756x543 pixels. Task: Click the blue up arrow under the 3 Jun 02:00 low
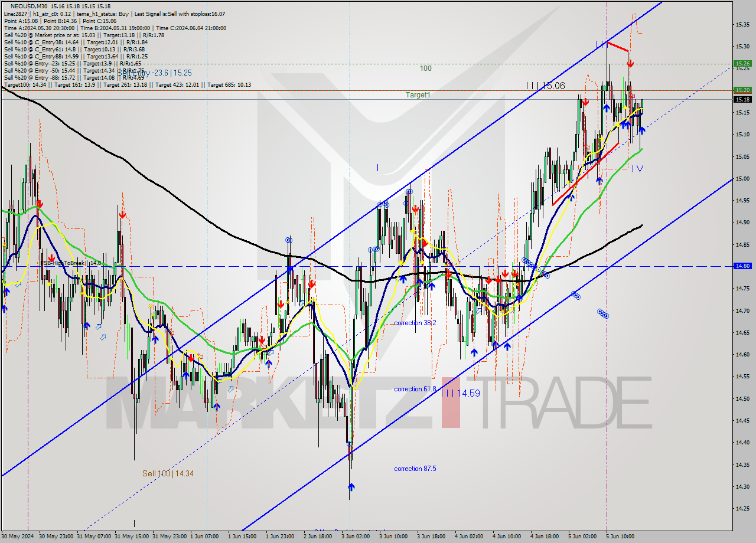(351, 487)
